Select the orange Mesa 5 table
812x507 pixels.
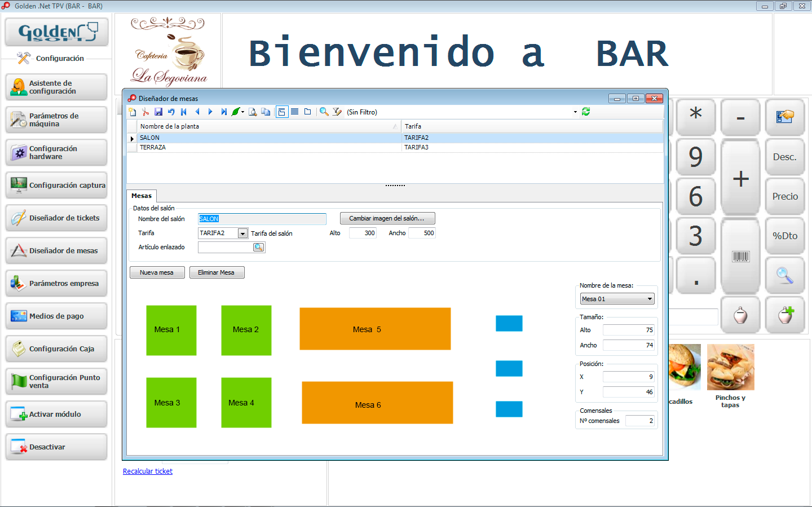375,329
